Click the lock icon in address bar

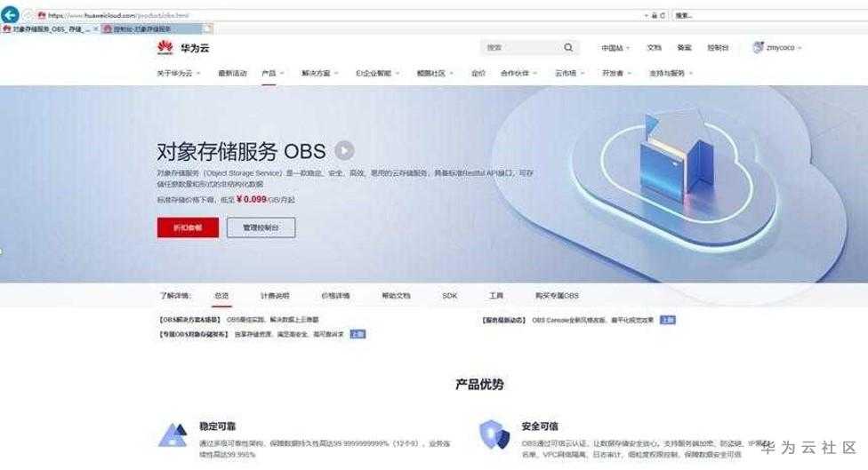[x=654, y=15]
